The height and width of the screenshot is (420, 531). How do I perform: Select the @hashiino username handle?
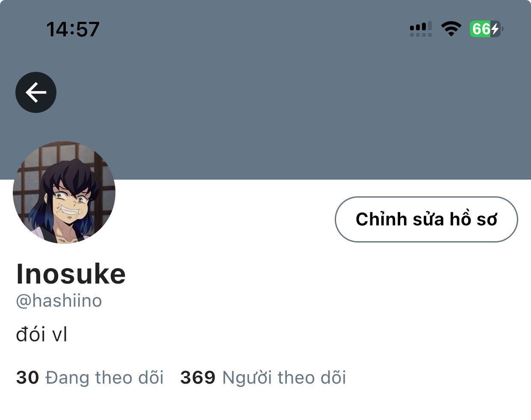coord(59,301)
